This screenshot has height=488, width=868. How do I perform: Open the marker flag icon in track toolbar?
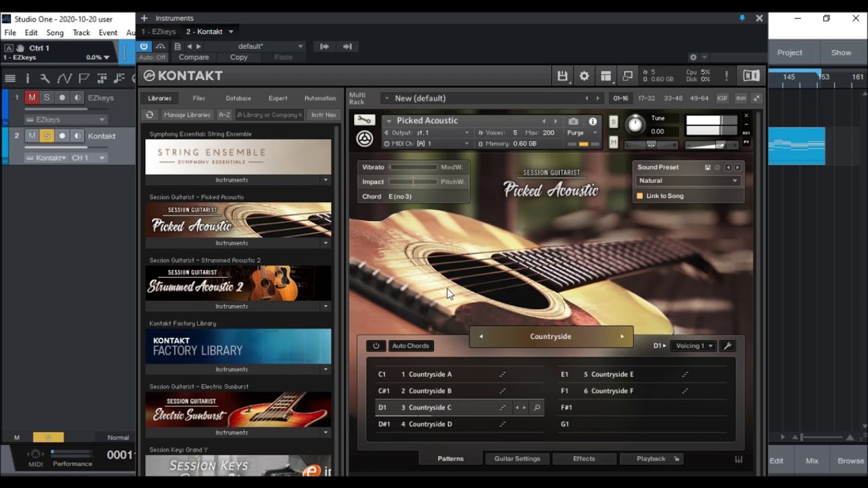tap(84, 79)
